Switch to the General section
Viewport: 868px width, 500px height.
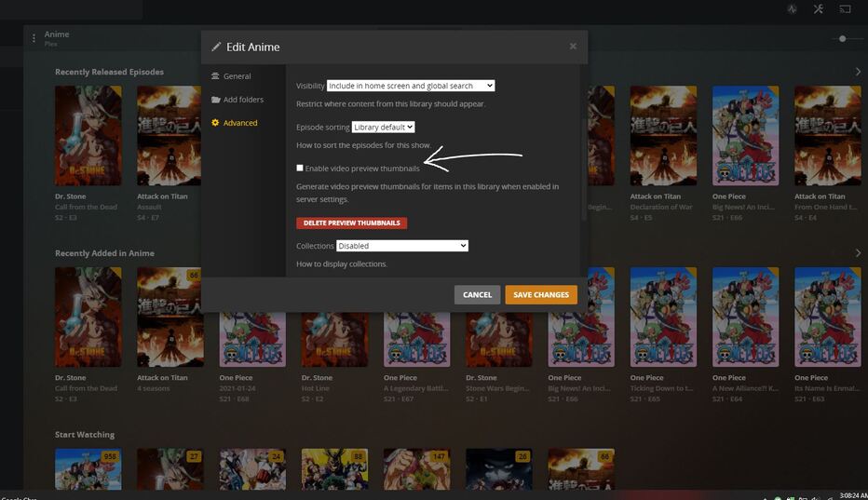click(231, 76)
